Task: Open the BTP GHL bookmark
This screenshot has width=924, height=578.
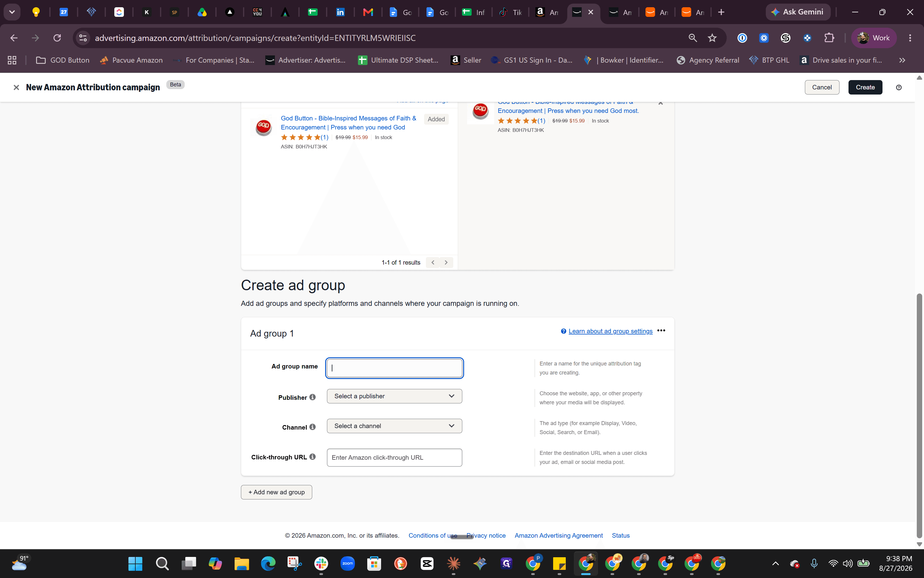Action: 768,60
